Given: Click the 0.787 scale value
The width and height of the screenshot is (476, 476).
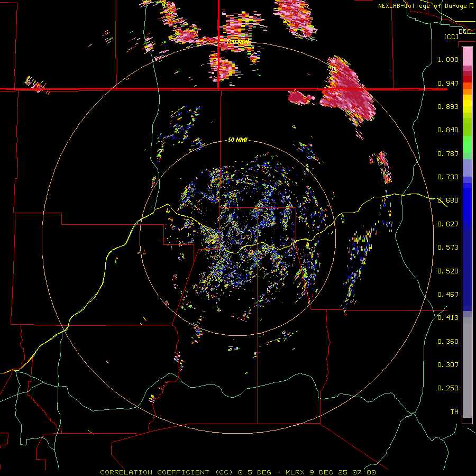Looking at the screenshot, I should point(448,153).
